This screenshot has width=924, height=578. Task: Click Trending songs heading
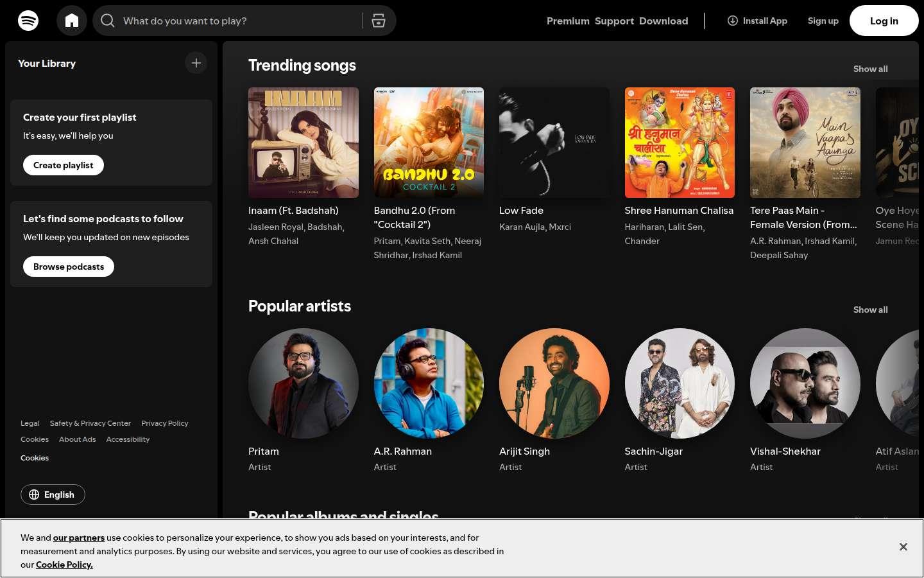[302, 66]
